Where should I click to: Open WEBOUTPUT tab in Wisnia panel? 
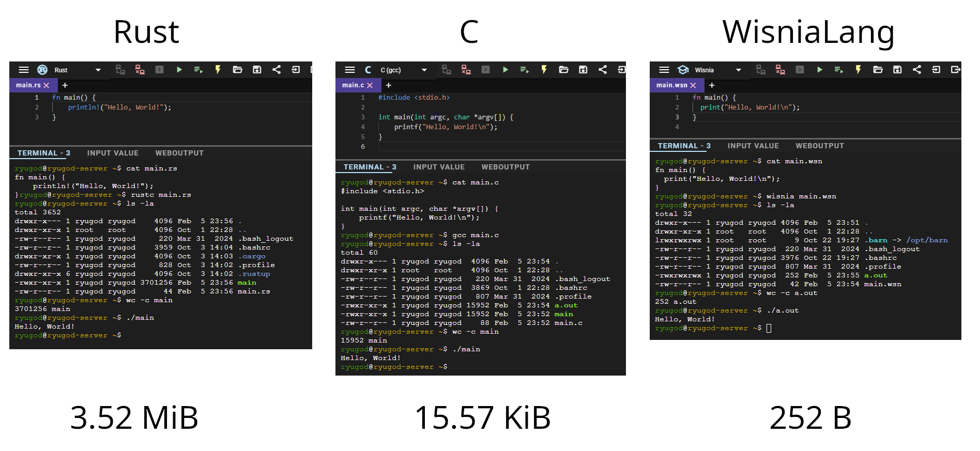tap(820, 146)
